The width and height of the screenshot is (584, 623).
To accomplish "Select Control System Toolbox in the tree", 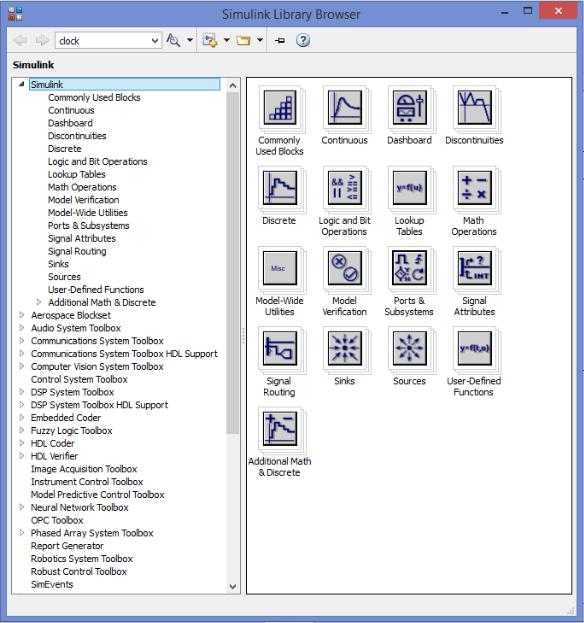I will point(79,379).
